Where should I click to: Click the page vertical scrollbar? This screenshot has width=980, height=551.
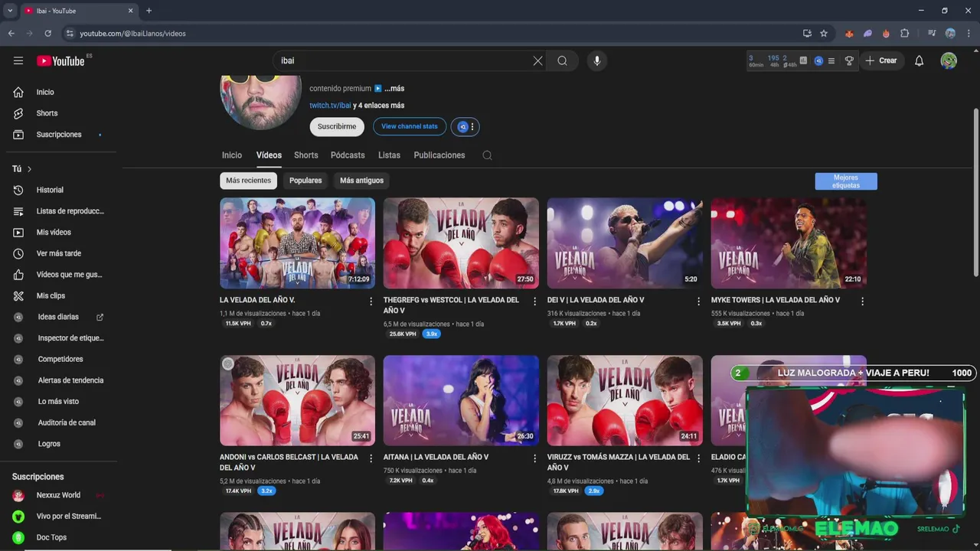975,191
